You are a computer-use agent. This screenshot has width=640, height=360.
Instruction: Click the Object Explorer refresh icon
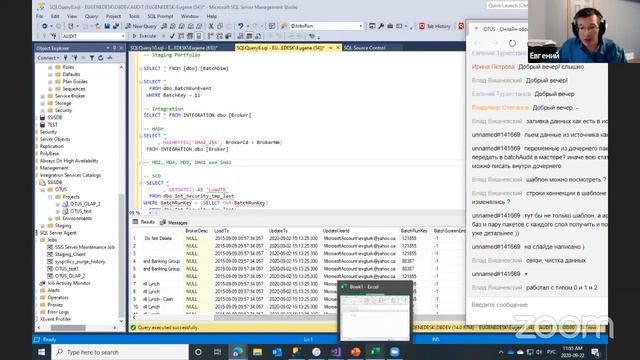100,58
